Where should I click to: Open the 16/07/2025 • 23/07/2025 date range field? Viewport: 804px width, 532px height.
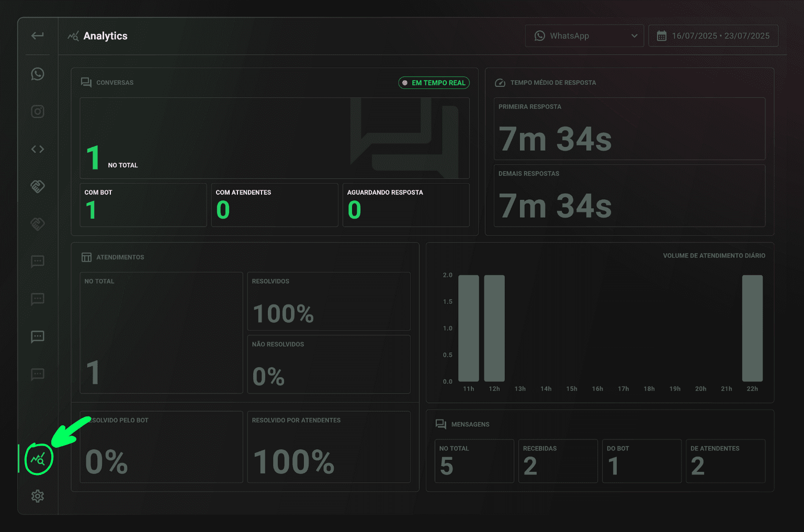(714, 36)
